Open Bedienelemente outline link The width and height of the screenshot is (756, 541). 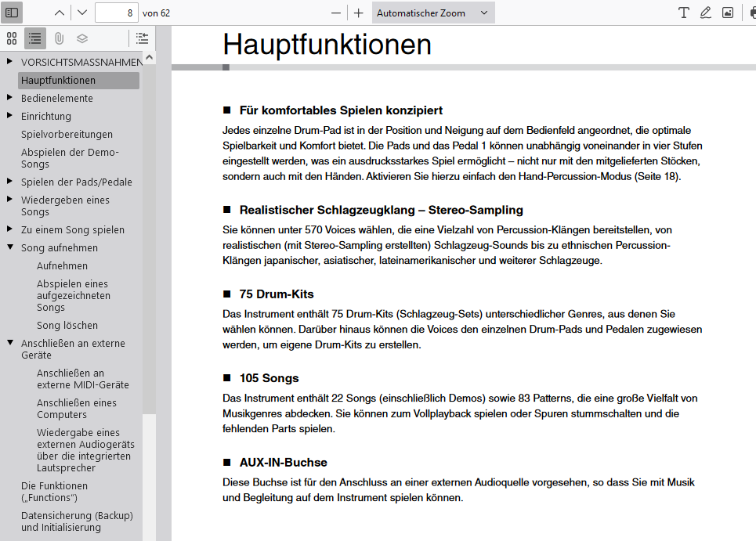tap(57, 99)
